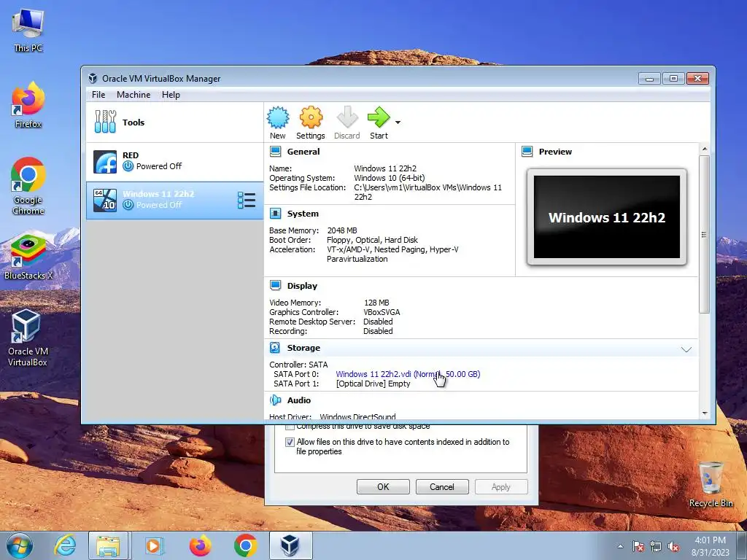Select the RED virtual machine icon

pyautogui.click(x=105, y=162)
